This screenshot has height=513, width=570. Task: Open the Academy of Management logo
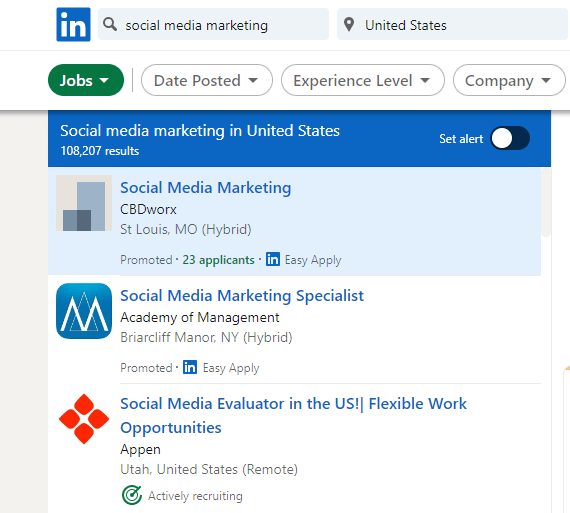coord(84,311)
